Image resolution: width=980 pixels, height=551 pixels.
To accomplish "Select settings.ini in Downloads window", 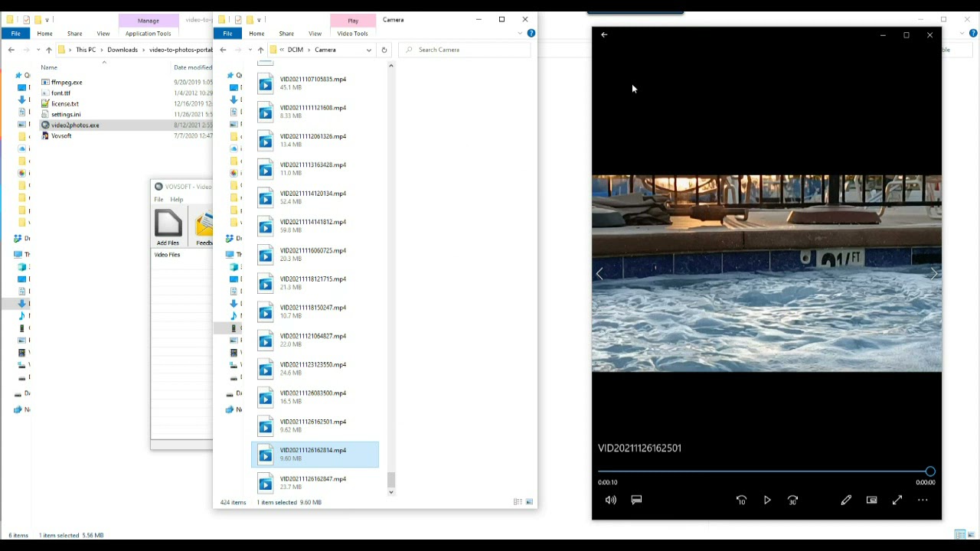I will 66,114.
